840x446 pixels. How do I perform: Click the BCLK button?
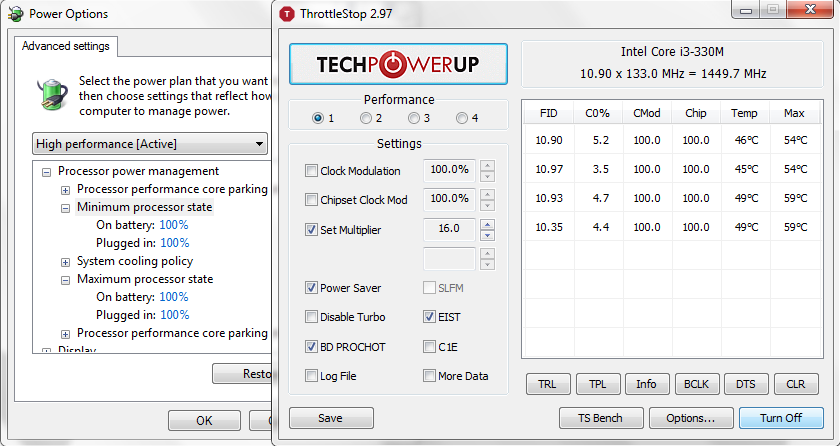point(696,384)
